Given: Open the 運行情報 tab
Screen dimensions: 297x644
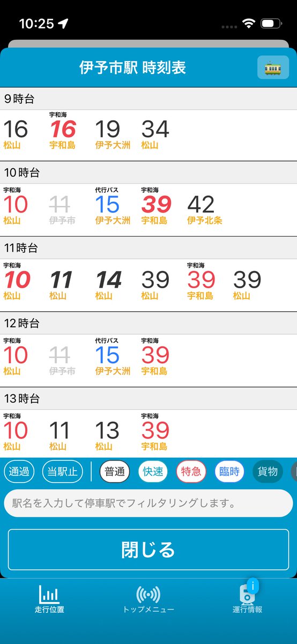Looking at the screenshot, I should (247, 599).
